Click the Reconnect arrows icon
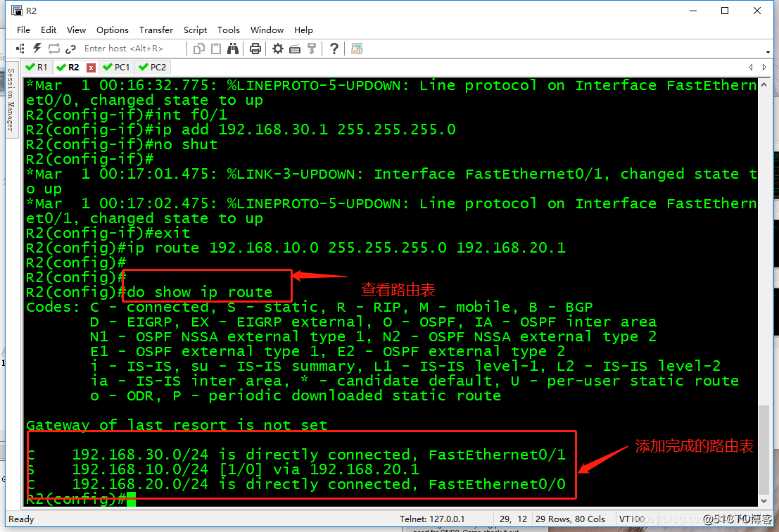The width and height of the screenshot is (779, 532). pyautogui.click(x=53, y=48)
